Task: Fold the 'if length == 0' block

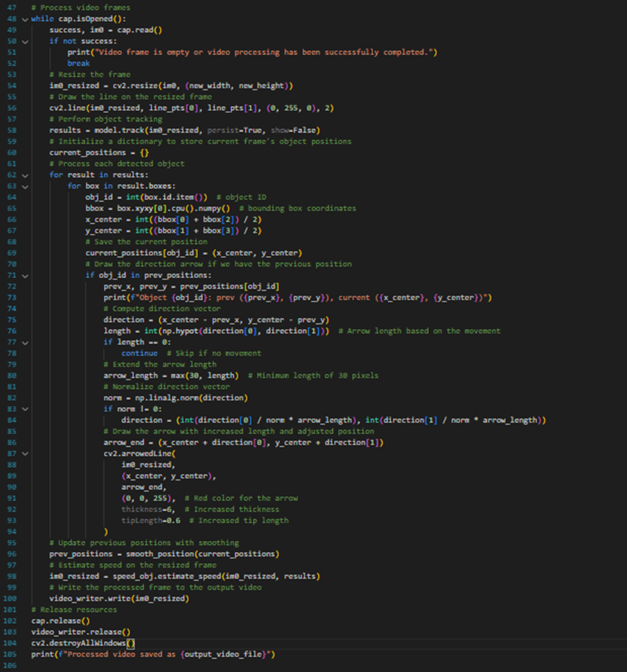Action: pos(25,342)
